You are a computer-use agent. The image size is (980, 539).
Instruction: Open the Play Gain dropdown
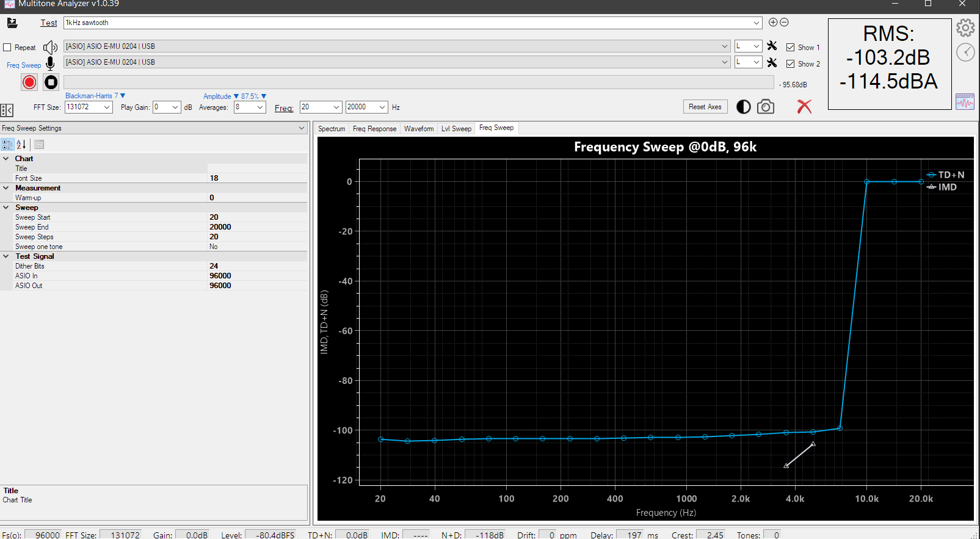(175, 107)
